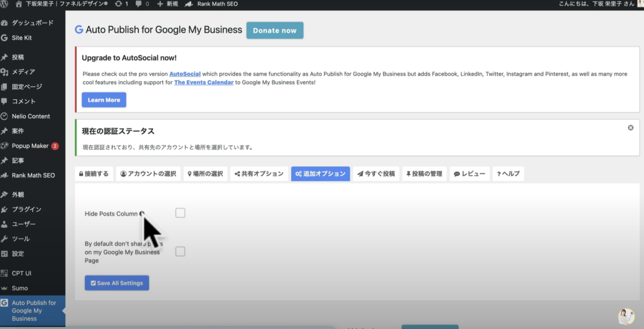Click the Learn More button
The height and width of the screenshot is (329, 644).
(x=104, y=100)
